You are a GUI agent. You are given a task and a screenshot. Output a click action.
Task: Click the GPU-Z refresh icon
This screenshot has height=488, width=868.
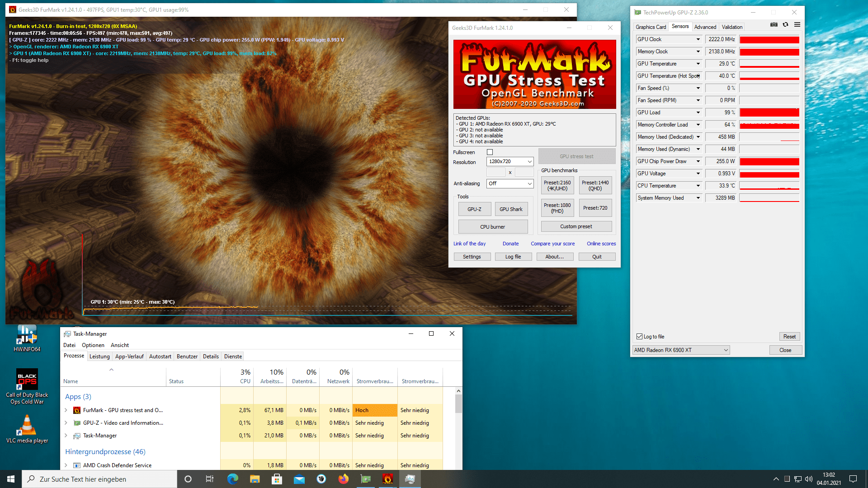[x=785, y=25]
